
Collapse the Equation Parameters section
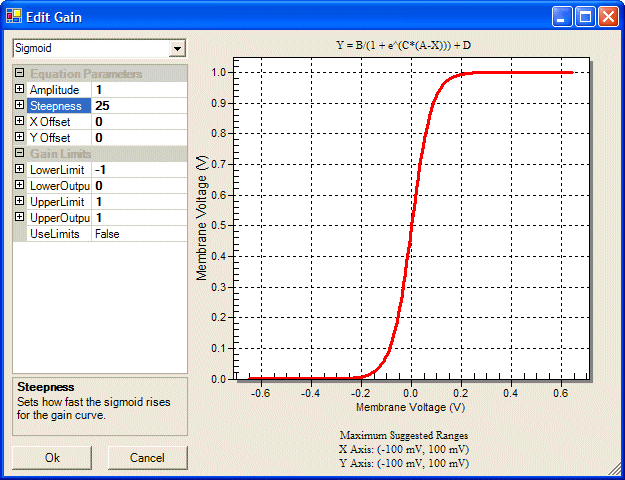(x=20, y=73)
